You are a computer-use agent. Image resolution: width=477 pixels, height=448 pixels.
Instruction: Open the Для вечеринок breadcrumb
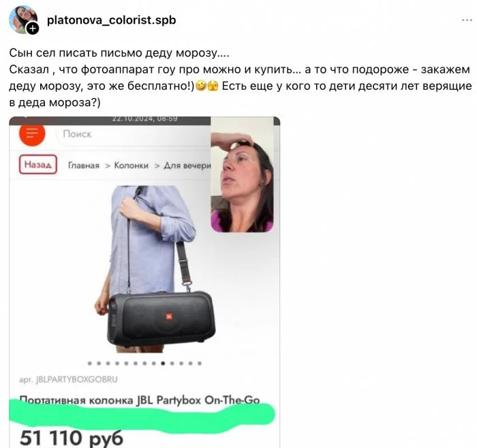pyautogui.click(x=187, y=165)
